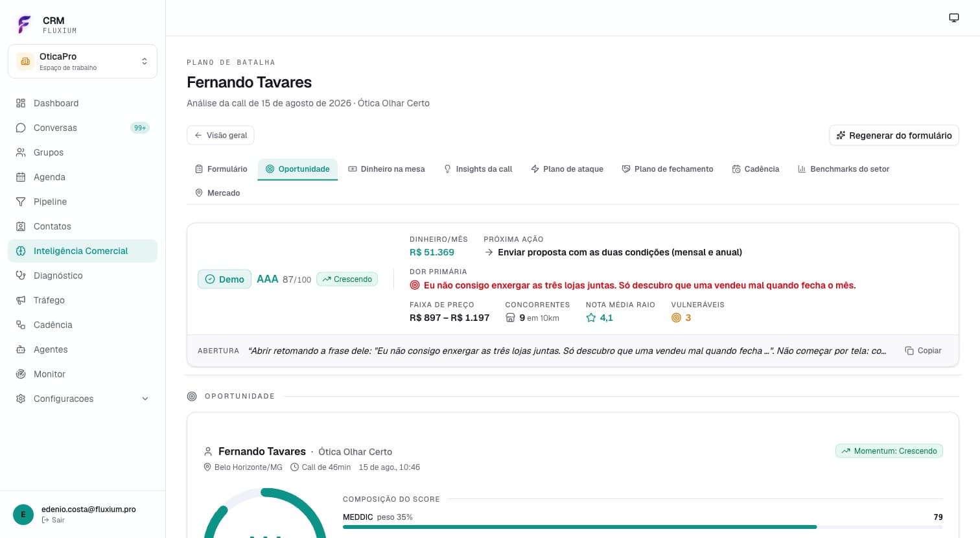Click the Tráfego megaphone icon
Viewport: 980px width, 538px height.
pos(21,300)
